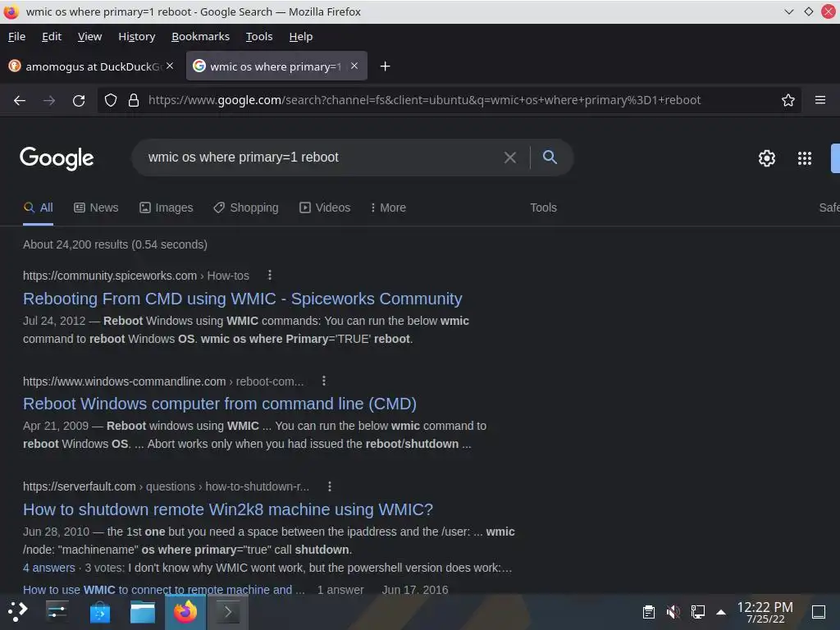Open Google quick settings gear
840x630 pixels.
tap(767, 158)
